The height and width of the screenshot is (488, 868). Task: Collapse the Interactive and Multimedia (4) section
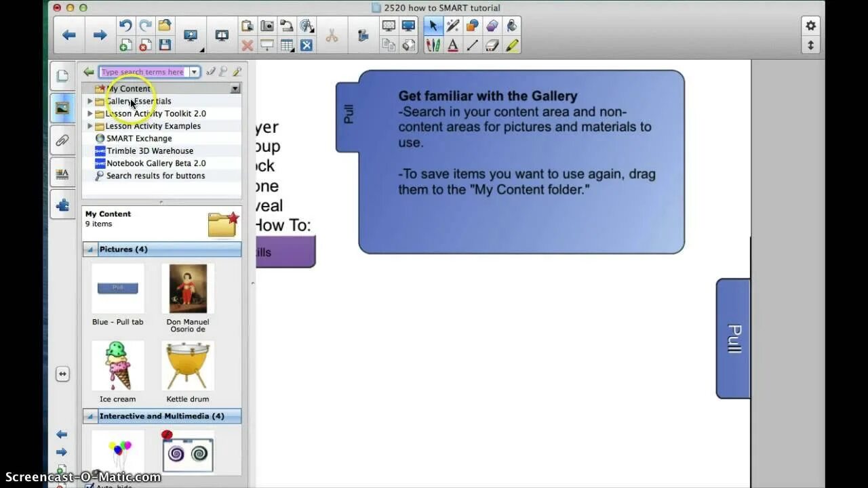coord(90,416)
